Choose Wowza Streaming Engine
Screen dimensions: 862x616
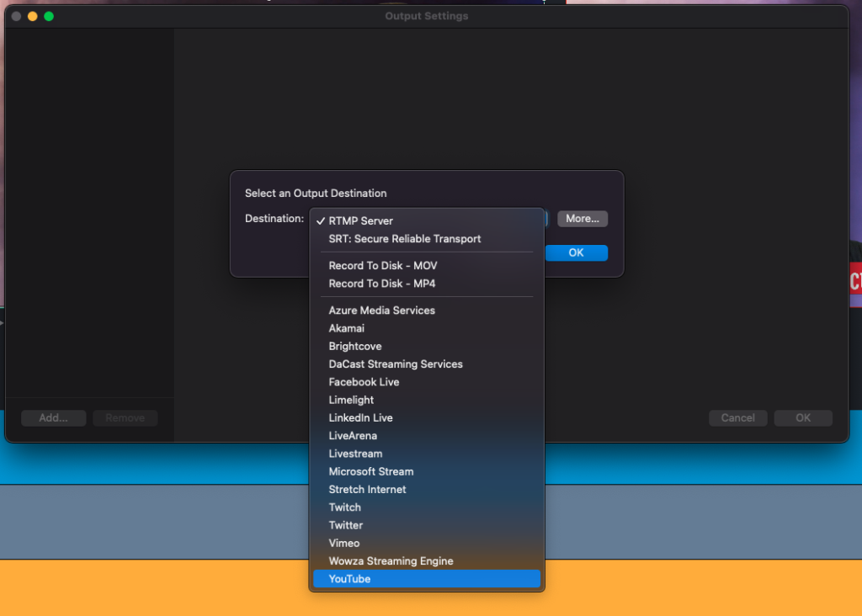pyautogui.click(x=427, y=561)
